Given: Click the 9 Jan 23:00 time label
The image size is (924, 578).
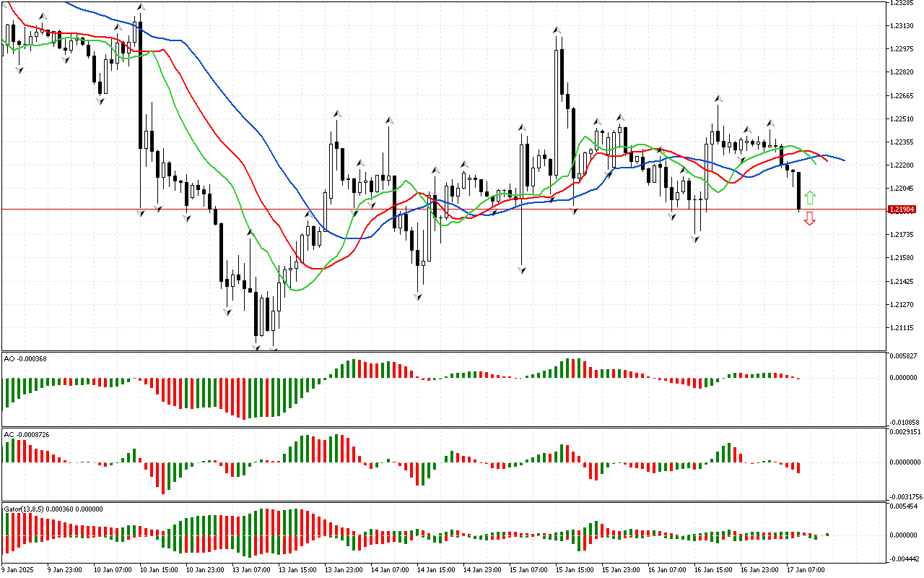Looking at the screenshot, I should click(64, 569).
